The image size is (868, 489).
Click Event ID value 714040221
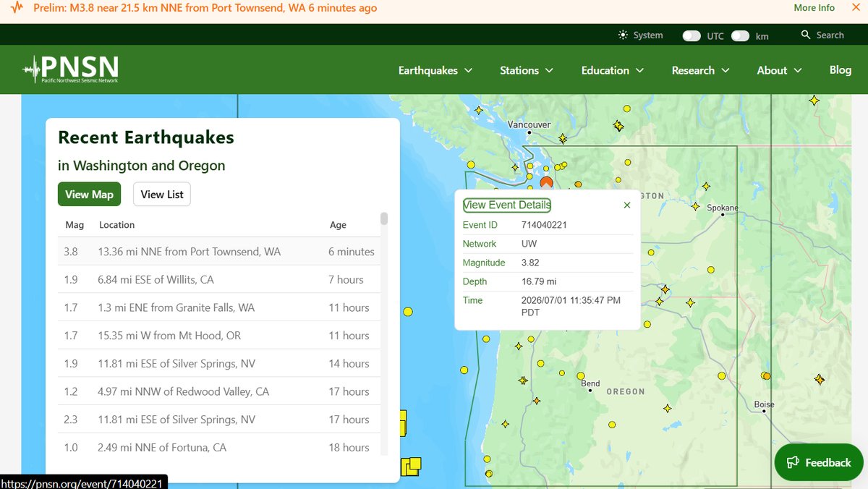point(544,225)
